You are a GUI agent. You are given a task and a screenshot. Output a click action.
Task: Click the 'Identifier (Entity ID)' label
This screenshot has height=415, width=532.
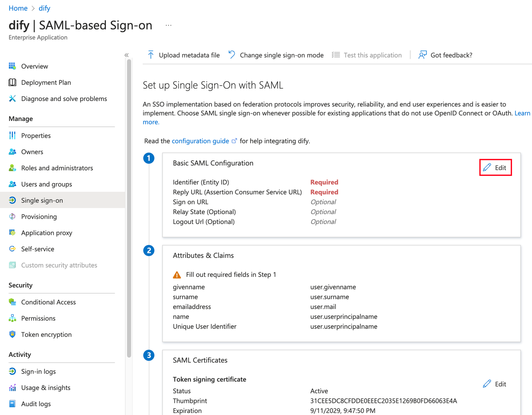pos(201,182)
